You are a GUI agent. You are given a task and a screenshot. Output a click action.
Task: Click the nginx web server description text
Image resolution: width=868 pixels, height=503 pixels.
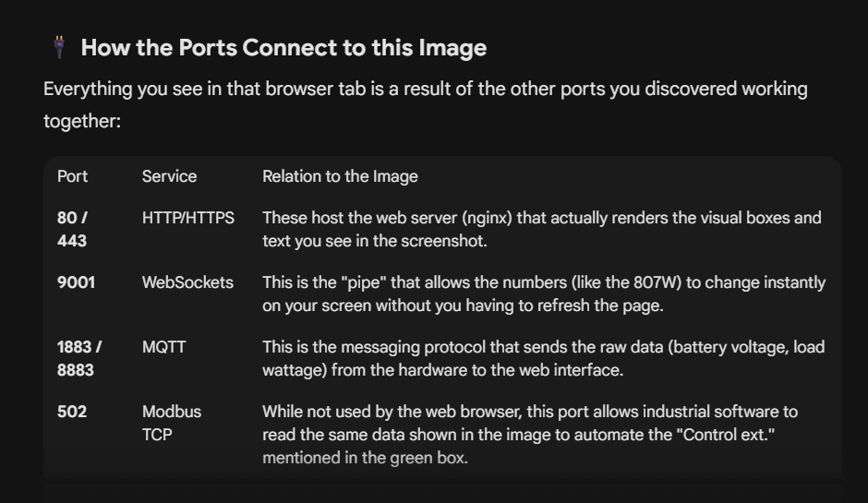541,229
